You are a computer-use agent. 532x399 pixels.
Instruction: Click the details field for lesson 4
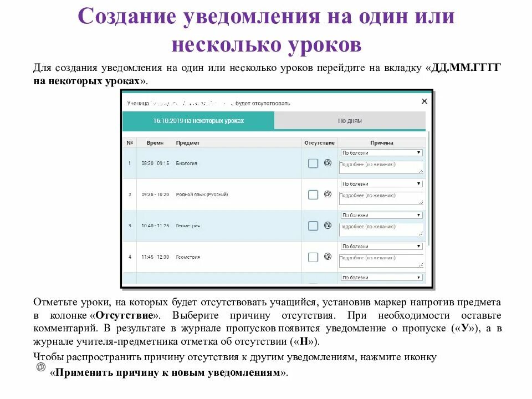381,261
